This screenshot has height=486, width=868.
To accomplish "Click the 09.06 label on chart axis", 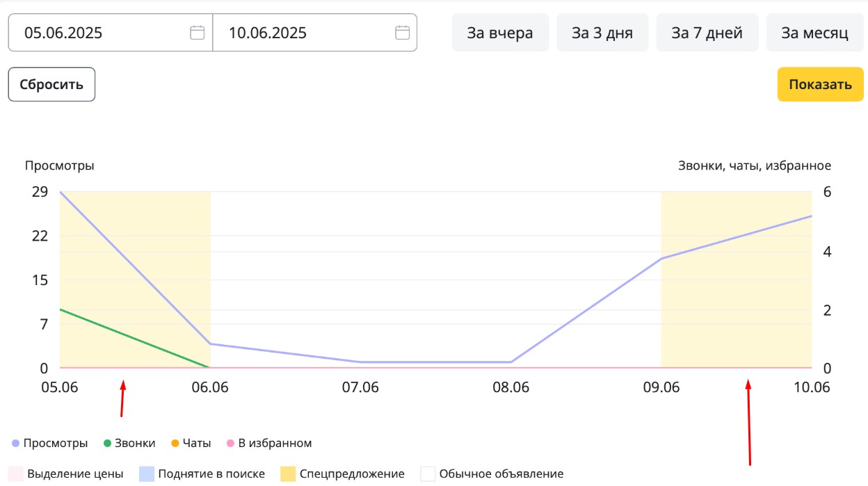I will point(661,387).
